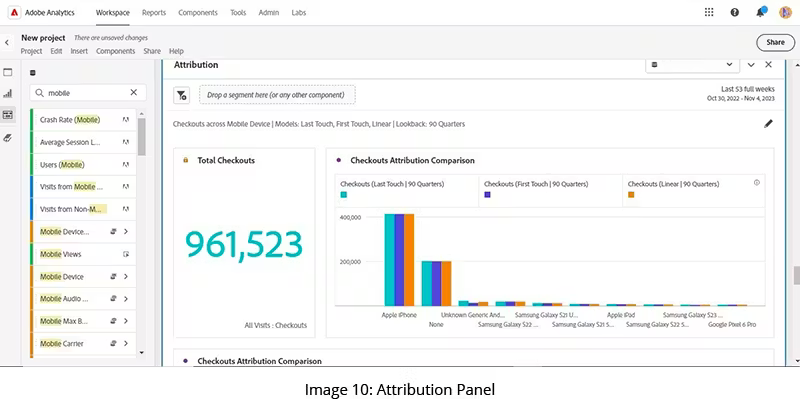Image resolution: width=800 pixels, height=399 pixels.
Task: Click the purple dot beside upper Checkouts Attribution Comparison
Action: 339,160
